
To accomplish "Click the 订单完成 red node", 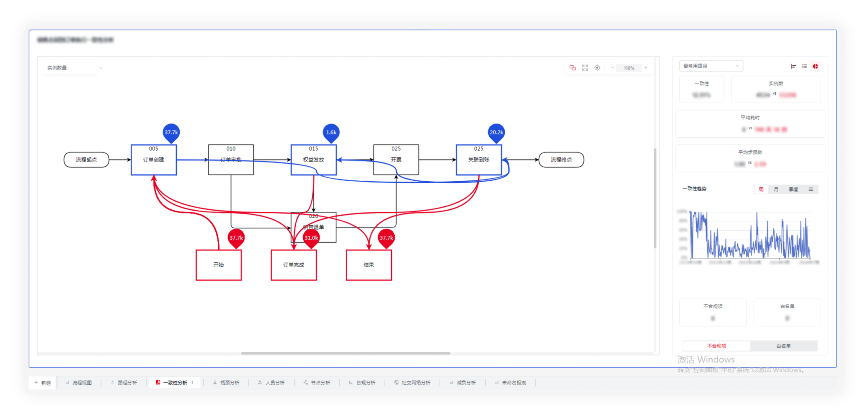I will (293, 265).
